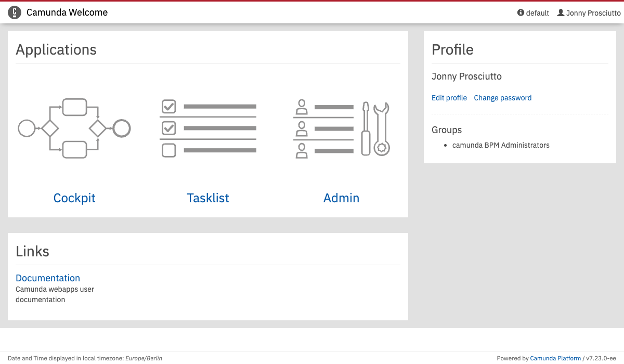Visit Camunda Platform footer link

[555, 358]
